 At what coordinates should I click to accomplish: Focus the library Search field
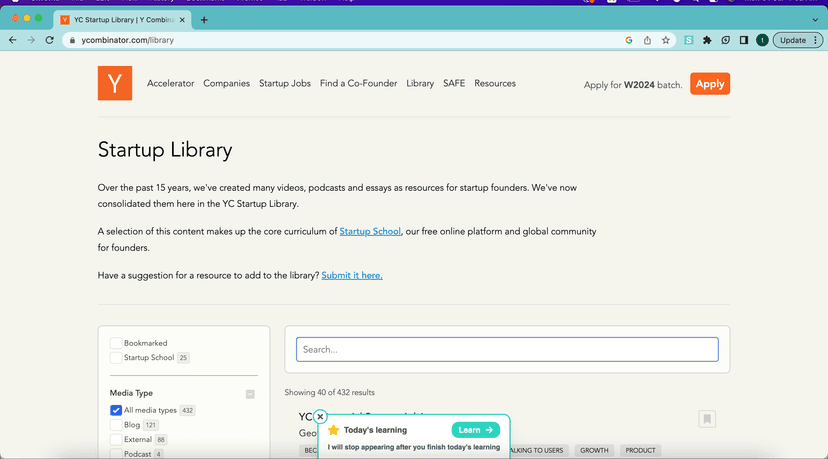[507, 350]
